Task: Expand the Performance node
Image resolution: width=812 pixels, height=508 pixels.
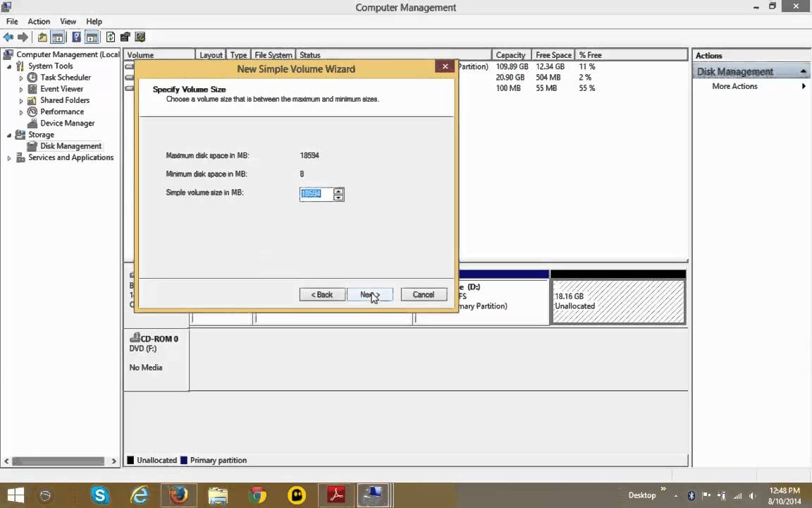Action: (21, 112)
